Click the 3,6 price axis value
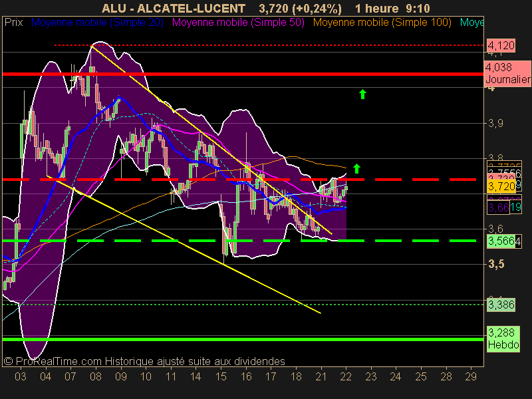Viewport: 532px width, 399px height. pyautogui.click(x=495, y=229)
